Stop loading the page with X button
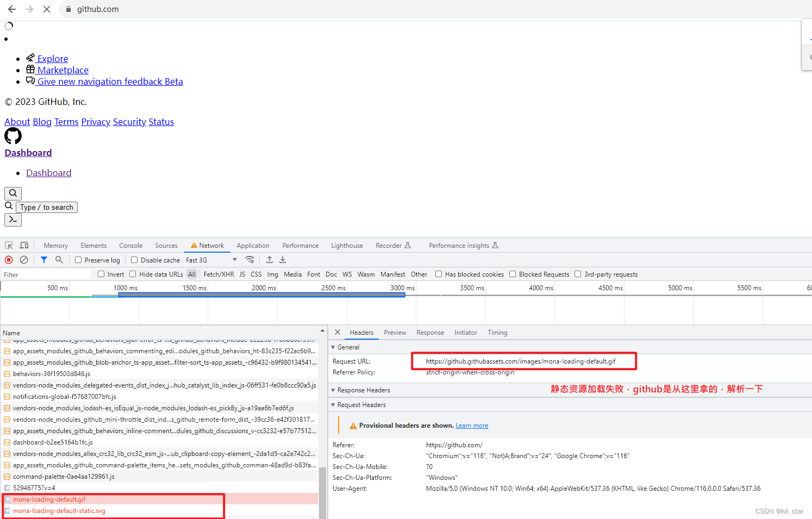This screenshot has height=519, width=812. coord(47,9)
